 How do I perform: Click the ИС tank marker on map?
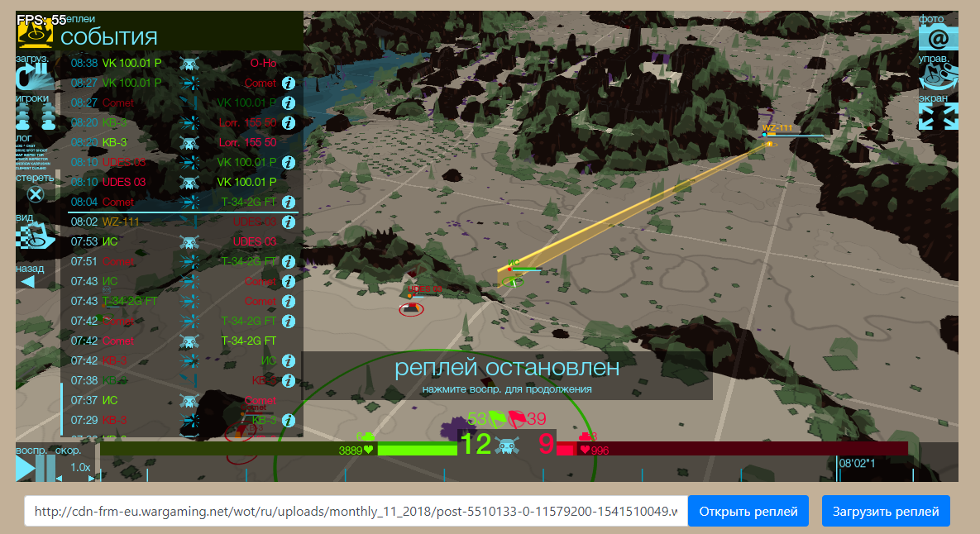513,281
